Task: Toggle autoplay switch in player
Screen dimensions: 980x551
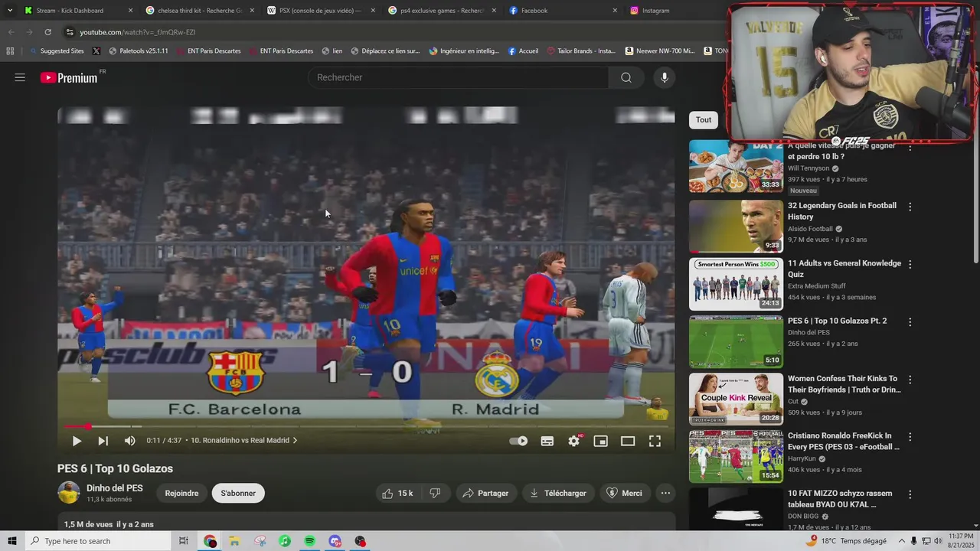Action: click(518, 441)
